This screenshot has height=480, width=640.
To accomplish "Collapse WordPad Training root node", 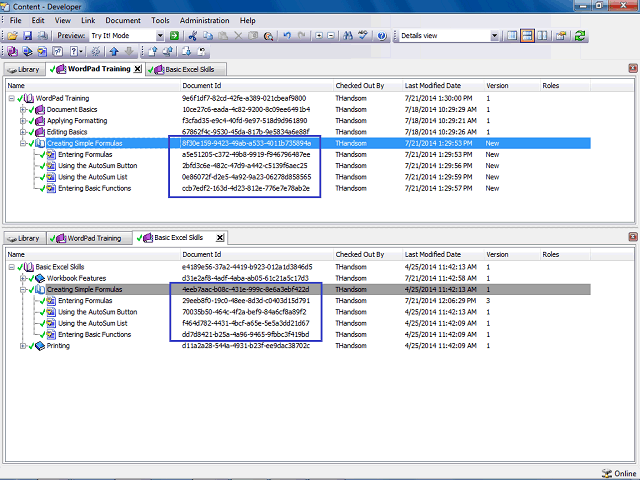I will [x=12, y=98].
